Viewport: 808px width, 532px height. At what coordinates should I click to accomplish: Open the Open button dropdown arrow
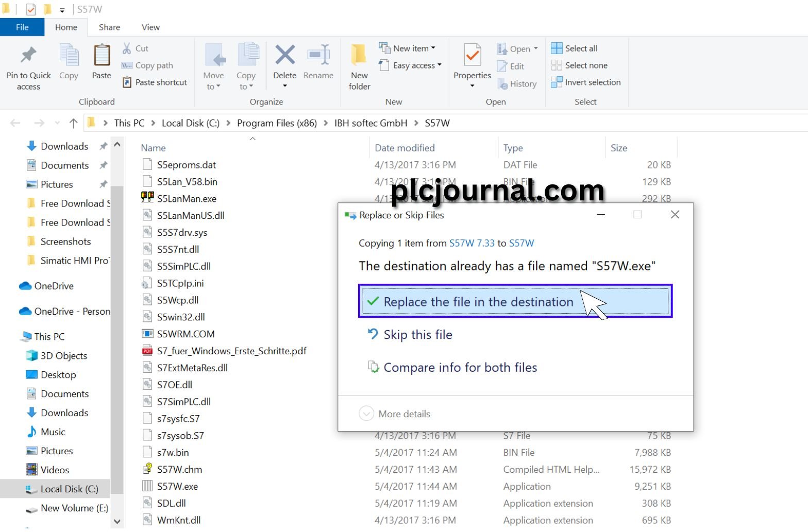pyautogui.click(x=536, y=48)
